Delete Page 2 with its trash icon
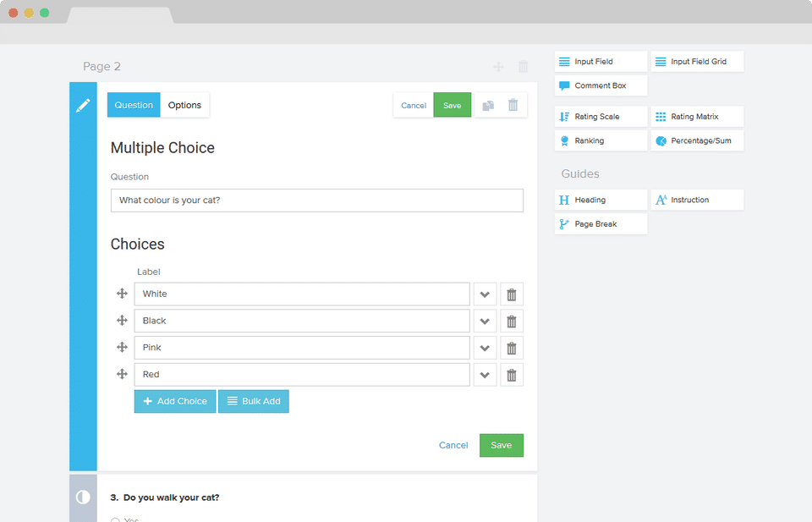 [x=524, y=66]
